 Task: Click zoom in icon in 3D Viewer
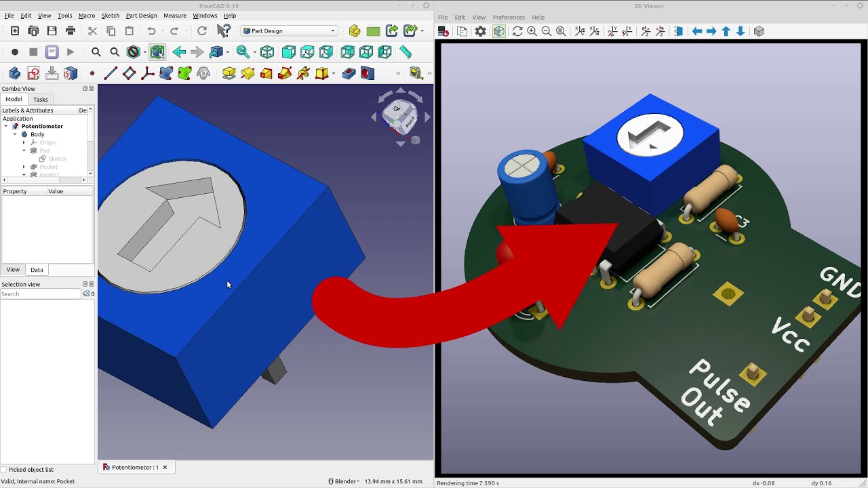point(532,31)
